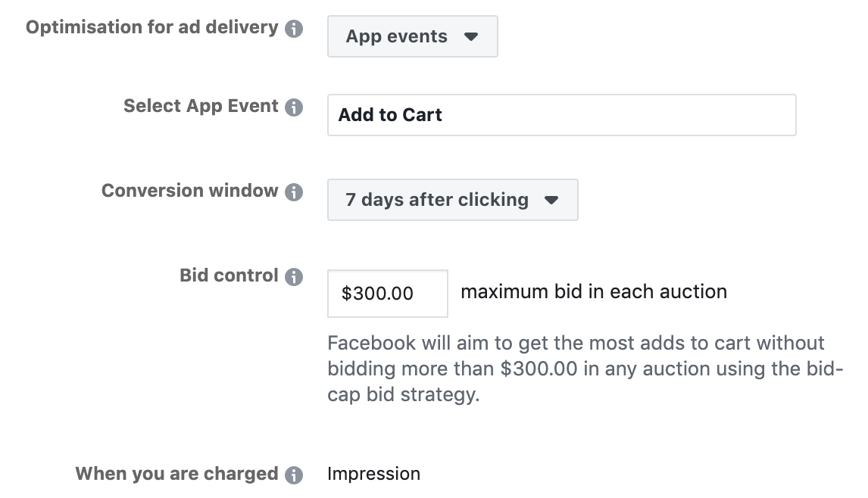The image size is (868, 498).
Task: Click the caret beside 7 days after clicking
Action: pos(551,200)
